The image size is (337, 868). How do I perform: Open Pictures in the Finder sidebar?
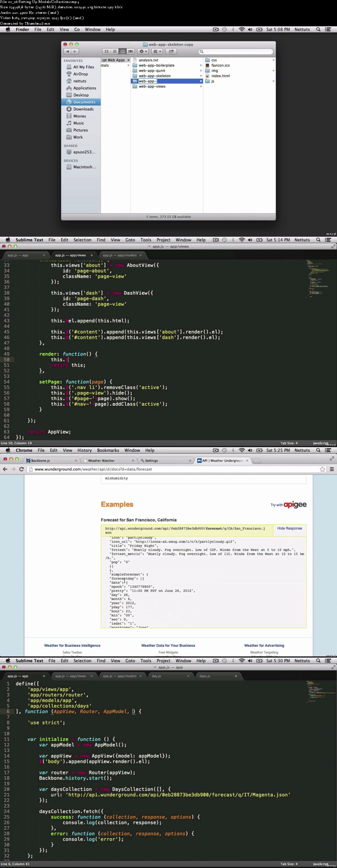coord(81,130)
